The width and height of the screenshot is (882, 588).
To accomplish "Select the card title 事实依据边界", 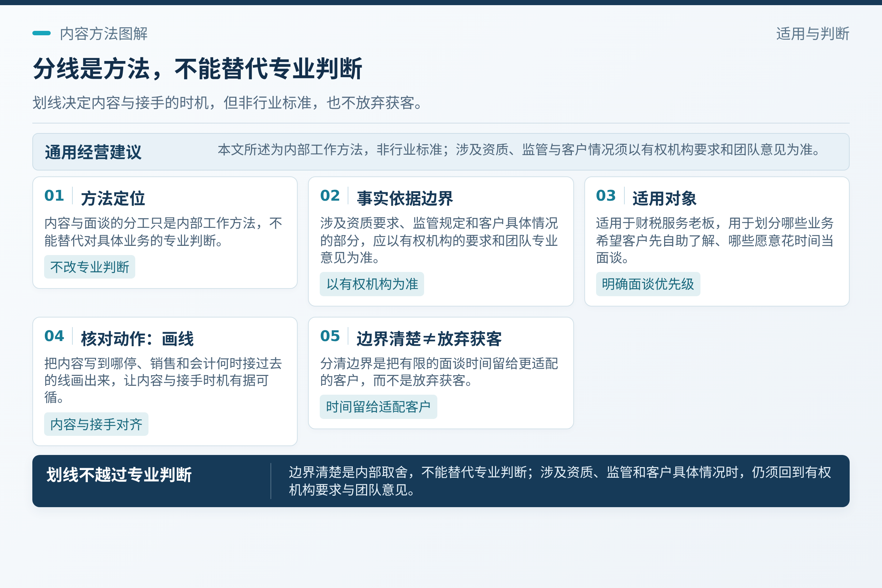I will (405, 198).
